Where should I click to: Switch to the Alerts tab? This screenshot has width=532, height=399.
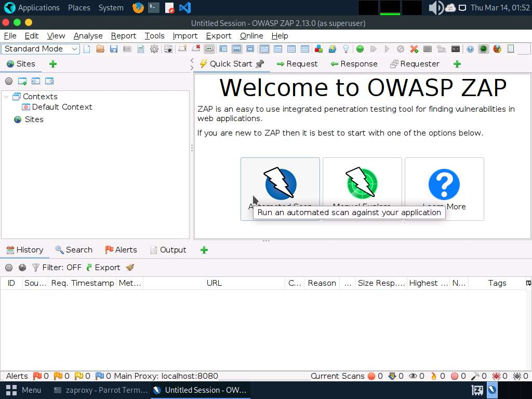[121, 250]
